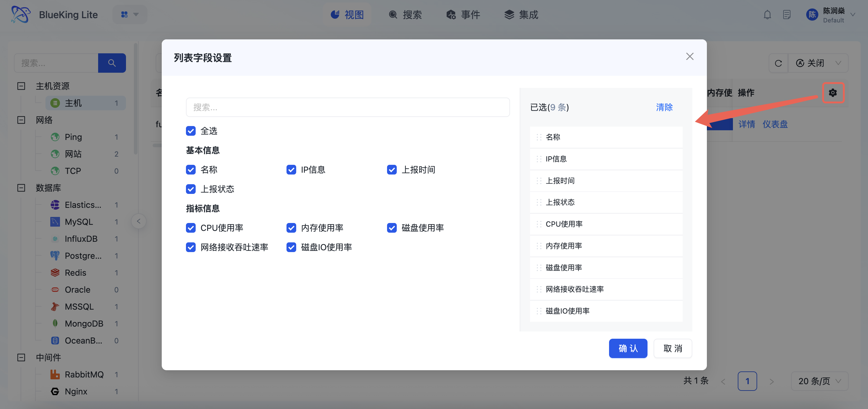The height and width of the screenshot is (409, 868).
Task: Click the InfluxDB icon in sidebar
Action: [55, 239]
